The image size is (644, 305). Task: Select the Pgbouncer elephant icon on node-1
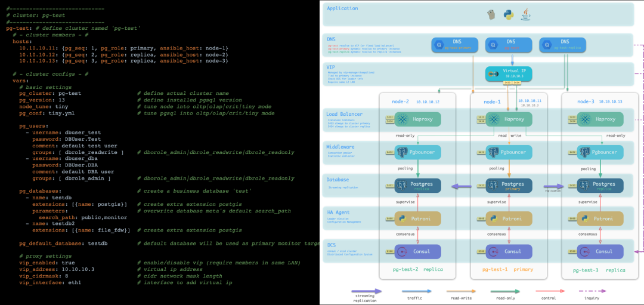[493, 152]
